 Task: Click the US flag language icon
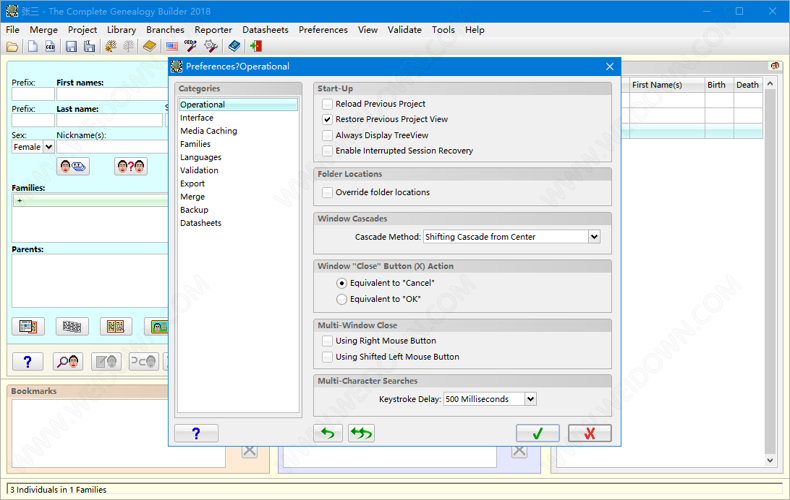click(172, 47)
